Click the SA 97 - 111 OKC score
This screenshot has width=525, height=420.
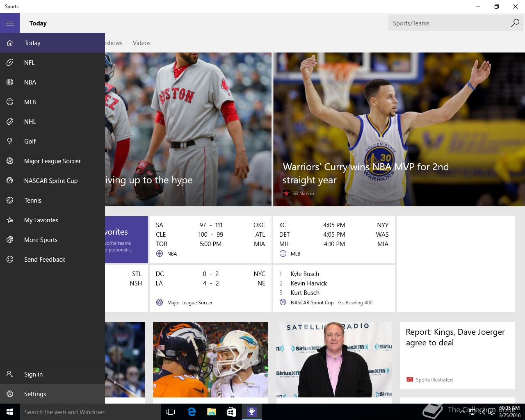(x=210, y=225)
